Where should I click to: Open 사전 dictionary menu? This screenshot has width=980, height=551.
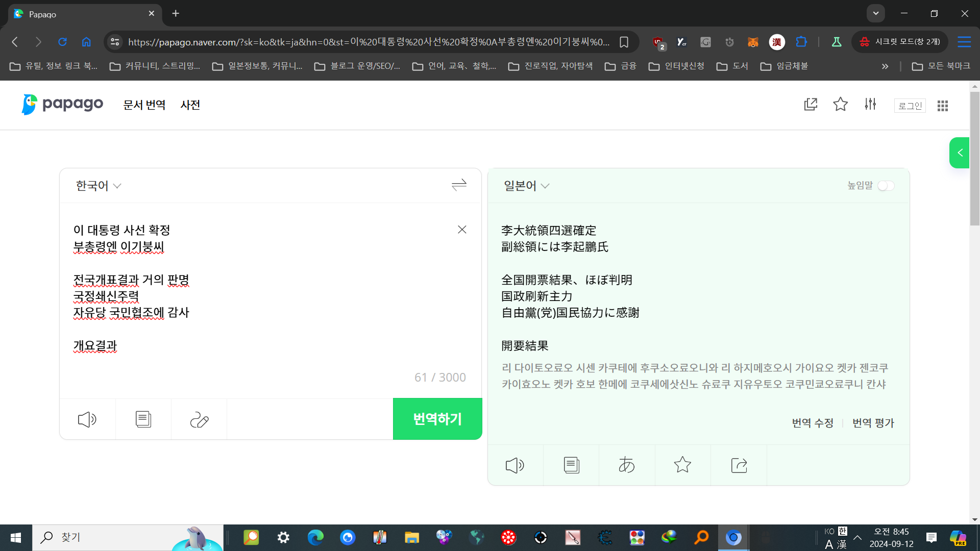tap(190, 105)
